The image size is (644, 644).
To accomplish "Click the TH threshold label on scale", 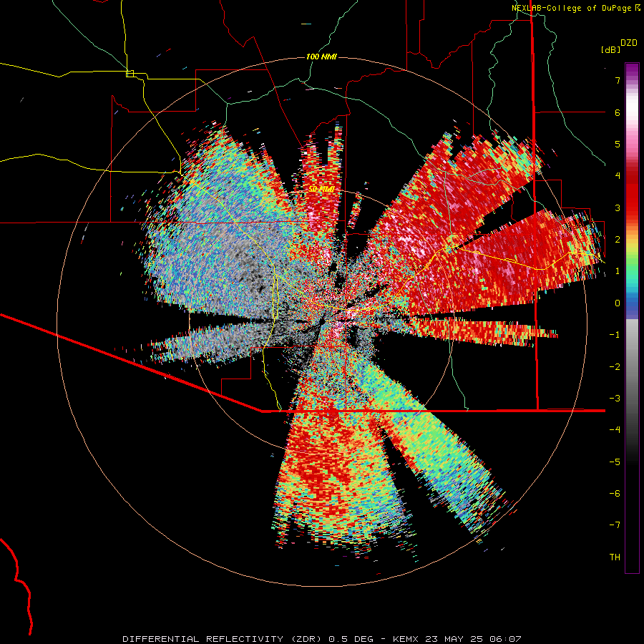I will [615, 557].
